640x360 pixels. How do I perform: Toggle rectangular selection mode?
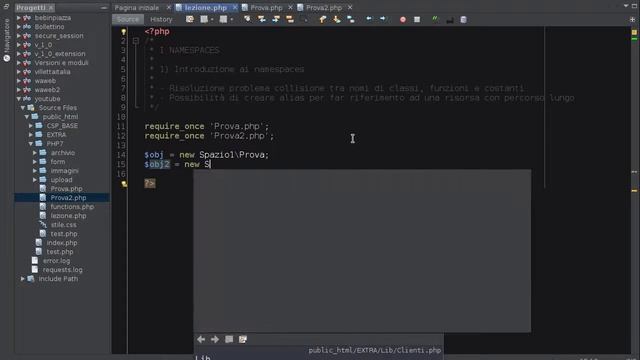304,19
